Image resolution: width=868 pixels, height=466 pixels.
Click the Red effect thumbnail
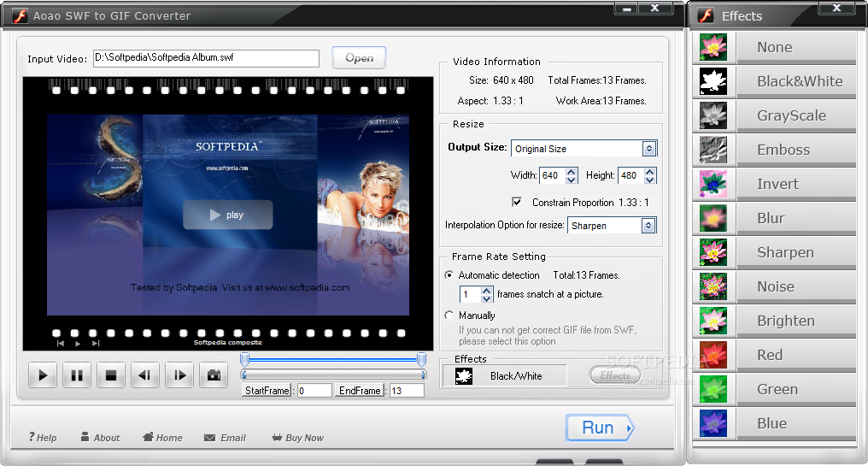click(713, 355)
